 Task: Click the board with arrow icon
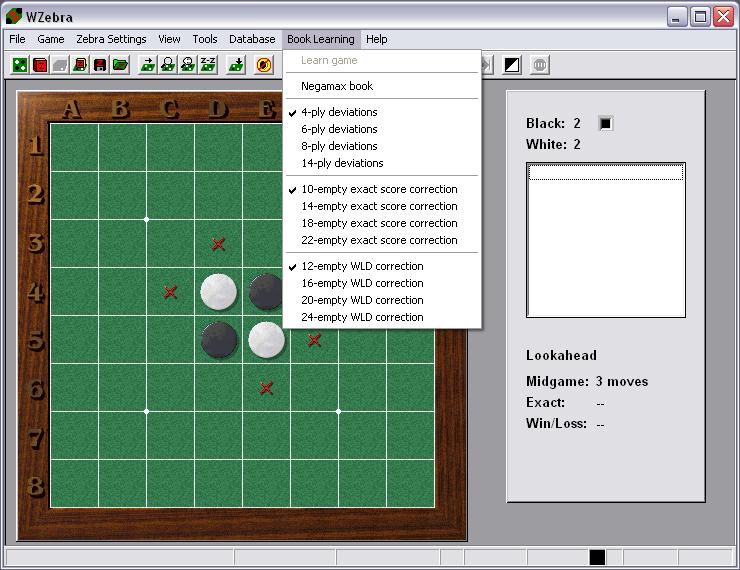click(148, 65)
